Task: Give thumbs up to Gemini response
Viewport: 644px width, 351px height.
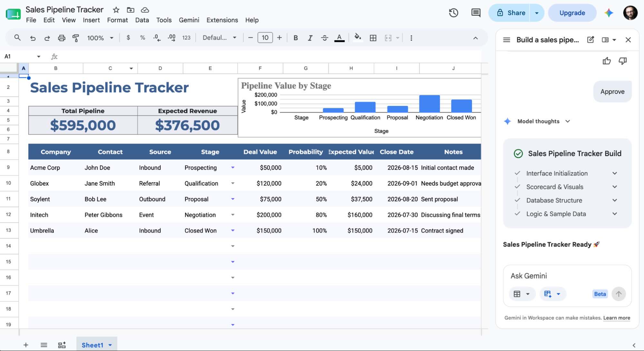Action: click(607, 61)
